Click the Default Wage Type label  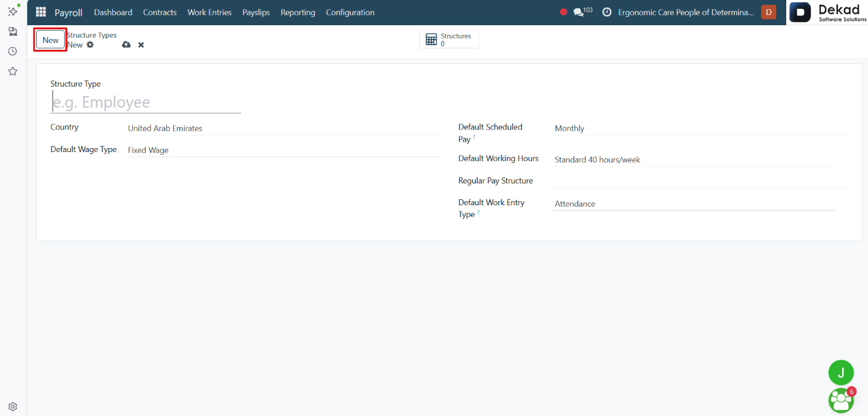(x=84, y=149)
